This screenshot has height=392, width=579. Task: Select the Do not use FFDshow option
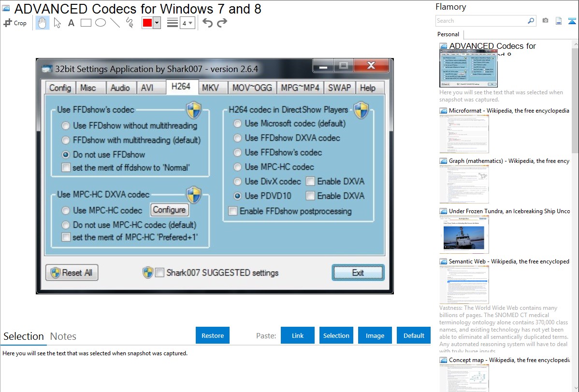pyautogui.click(x=66, y=155)
